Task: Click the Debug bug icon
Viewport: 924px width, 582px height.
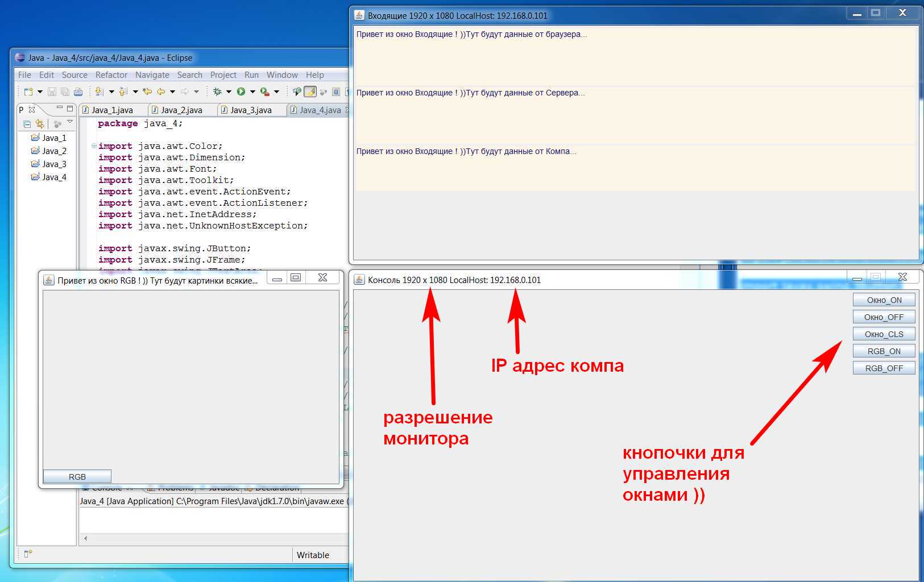Action: tap(217, 92)
